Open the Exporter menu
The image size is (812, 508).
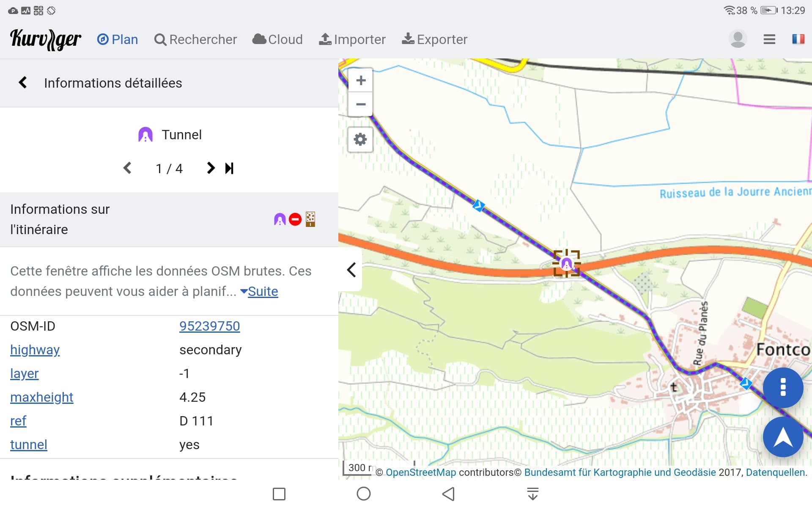(434, 39)
